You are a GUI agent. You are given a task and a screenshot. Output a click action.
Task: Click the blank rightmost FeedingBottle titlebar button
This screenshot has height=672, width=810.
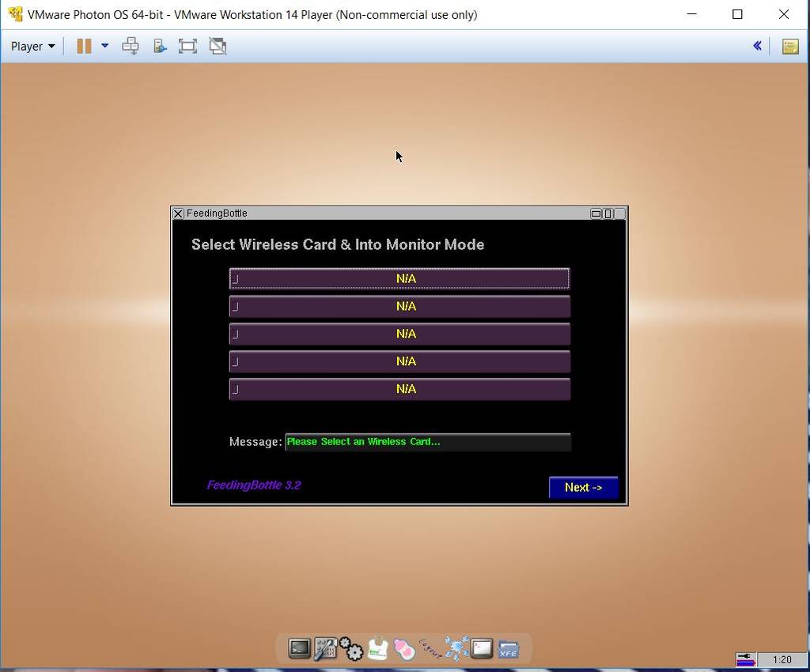620,213
